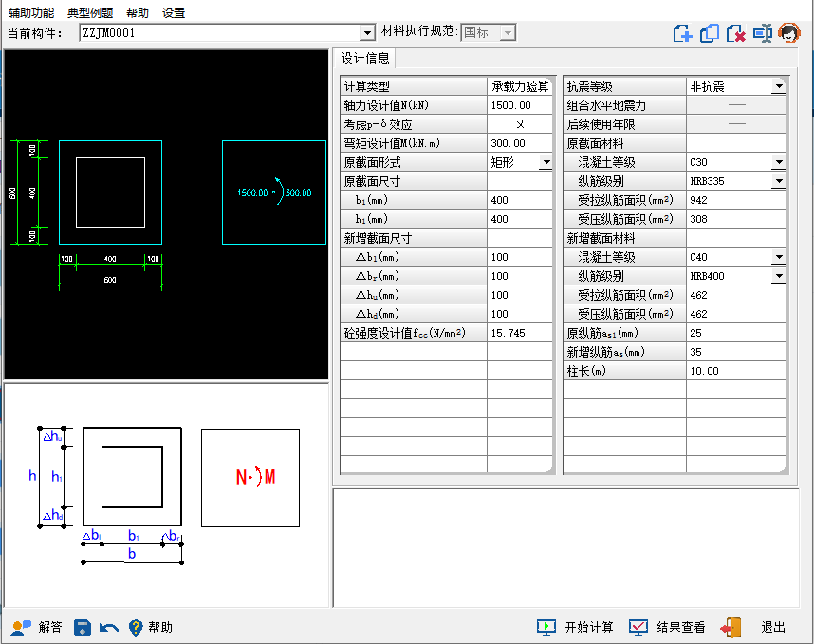Click the add new component icon
Screen dimensions: 814x644
[x=682, y=33]
